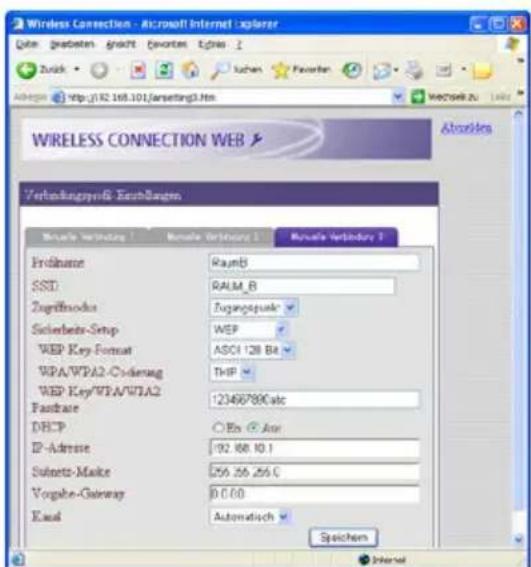Viewport: 531px width, 567px height.
Task: Click the address bar URL text
Action: [142, 97]
